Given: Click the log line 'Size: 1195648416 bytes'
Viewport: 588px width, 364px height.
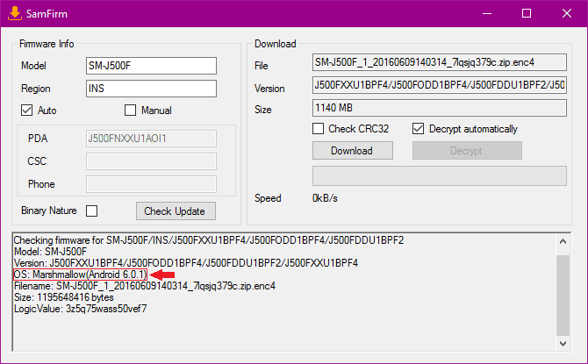Looking at the screenshot, I should tap(64, 297).
